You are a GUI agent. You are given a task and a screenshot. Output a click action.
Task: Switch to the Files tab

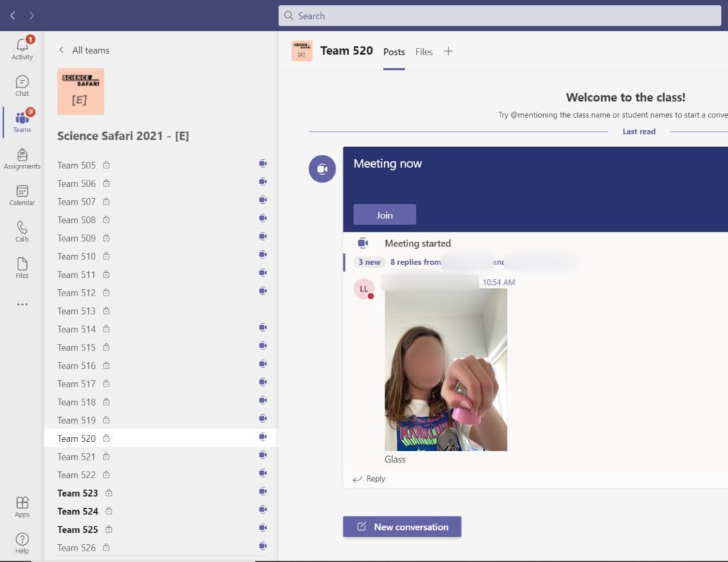[424, 52]
